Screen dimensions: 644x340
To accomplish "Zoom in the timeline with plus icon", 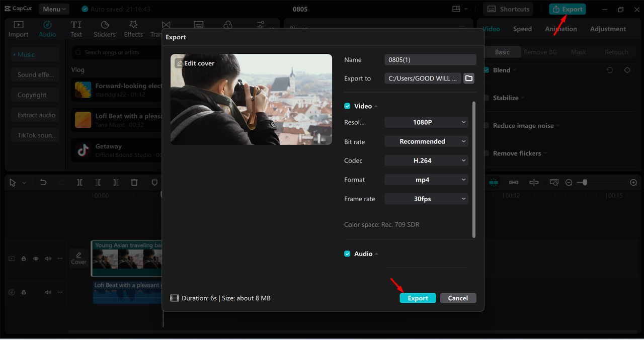I will (633, 183).
